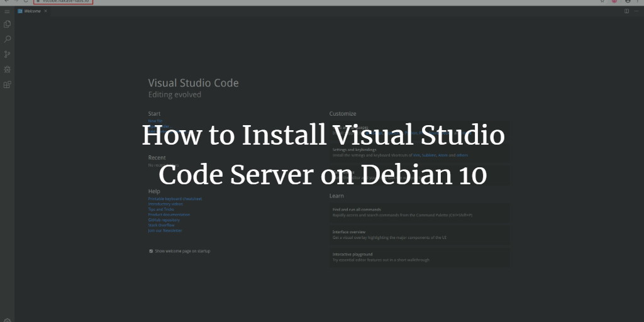Viewport: 644px width, 322px height.
Task: Toggle Show welcome page on startup checkbox
Action: coord(151,251)
